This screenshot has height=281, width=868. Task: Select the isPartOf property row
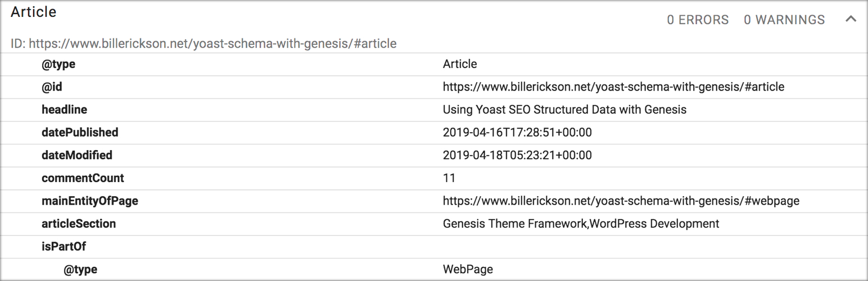(x=434, y=246)
